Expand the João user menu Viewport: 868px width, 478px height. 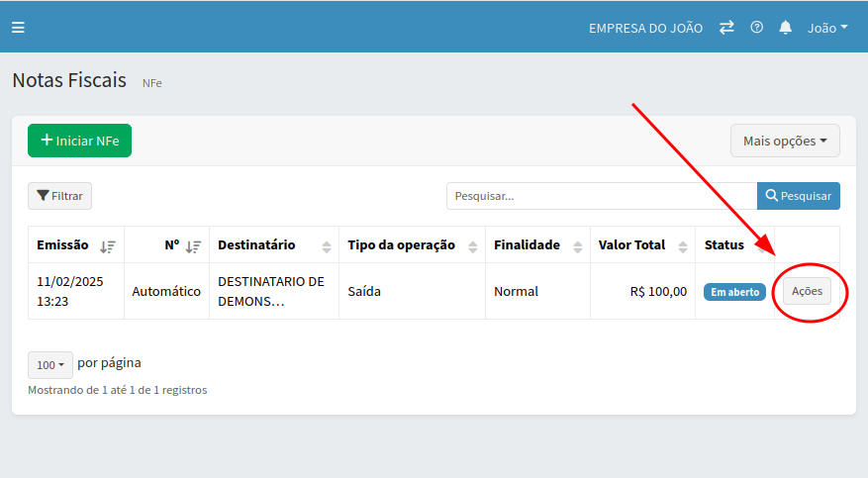[x=827, y=28]
